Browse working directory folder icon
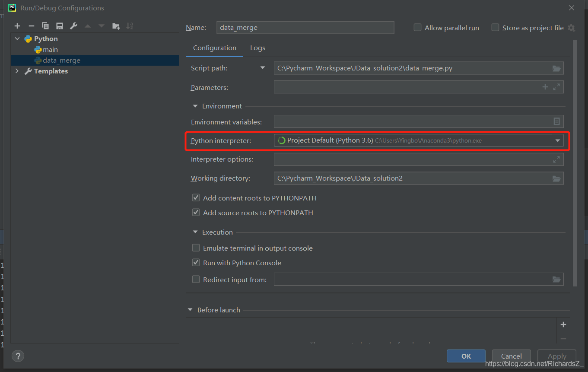588x372 pixels. [556, 178]
